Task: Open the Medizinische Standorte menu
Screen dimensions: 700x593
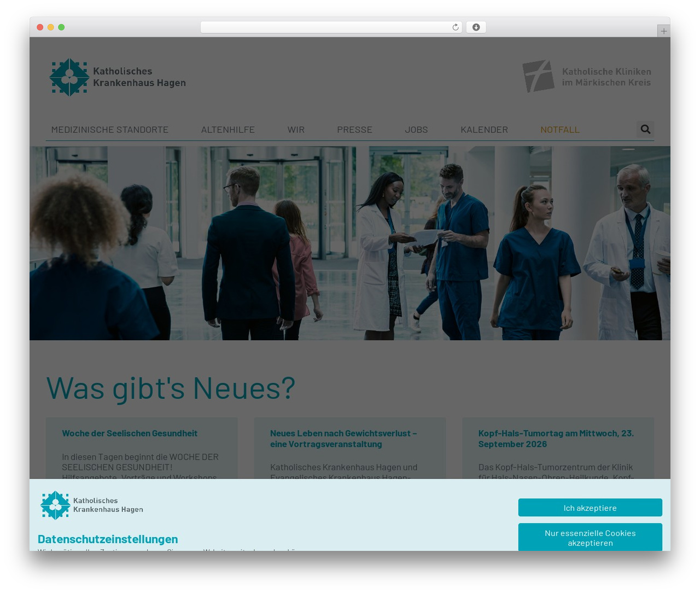Action: point(110,130)
